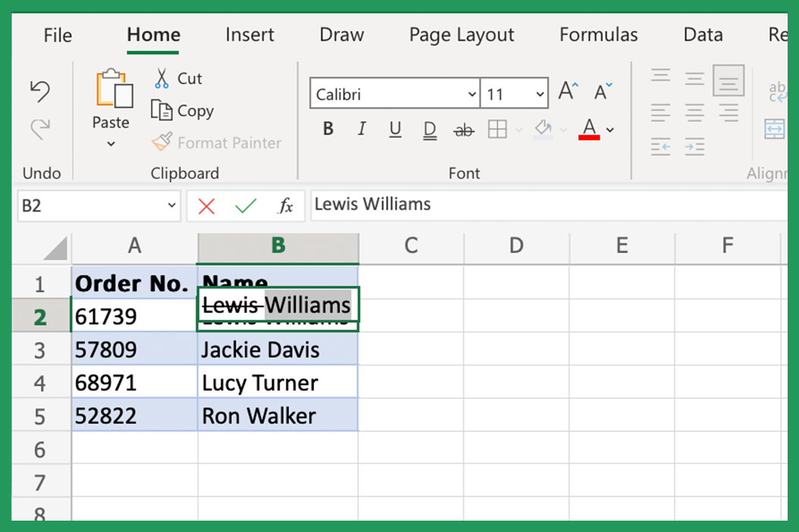
Task: Expand the Font Color dropdown arrow
Action: (x=610, y=129)
